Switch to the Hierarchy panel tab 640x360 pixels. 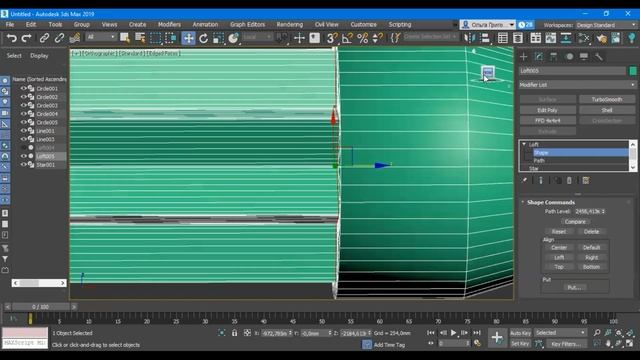(x=554, y=57)
